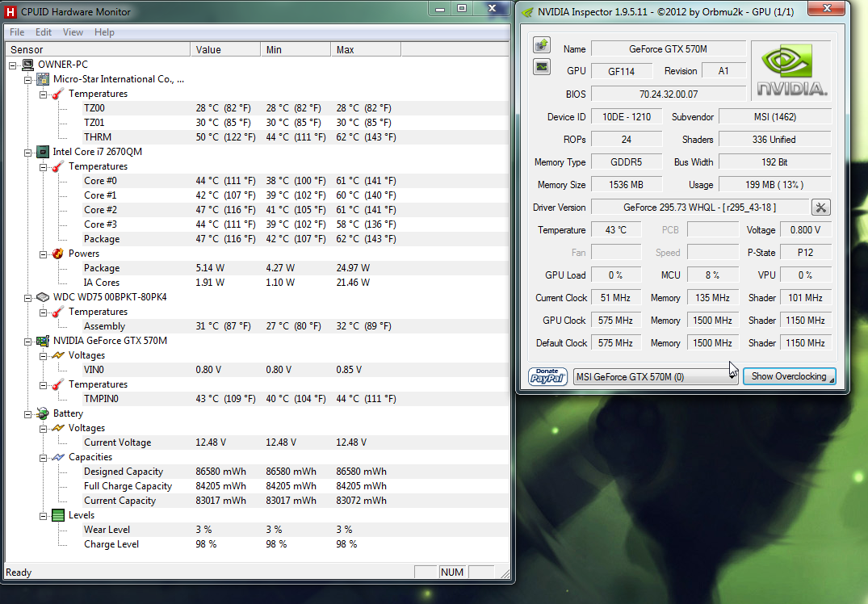This screenshot has height=604, width=868.
Task: Click upload screenshot icon in NVIDIA Inspector
Action: click(x=542, y=45)
